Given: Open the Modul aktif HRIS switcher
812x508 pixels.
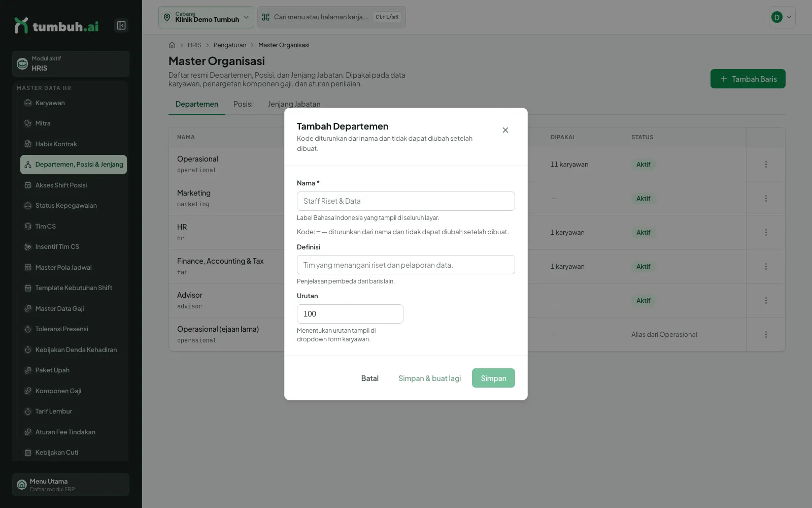Looking at the screenshot, I should 71,63.
